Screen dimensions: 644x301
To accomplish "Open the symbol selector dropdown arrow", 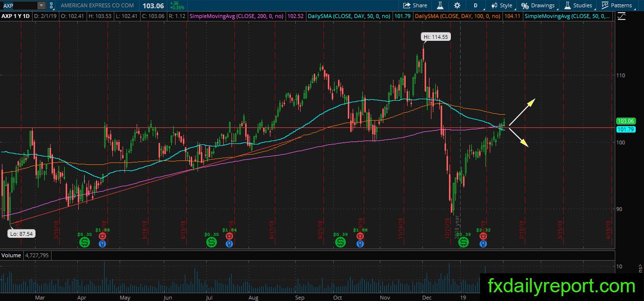I will click(41, 5).
